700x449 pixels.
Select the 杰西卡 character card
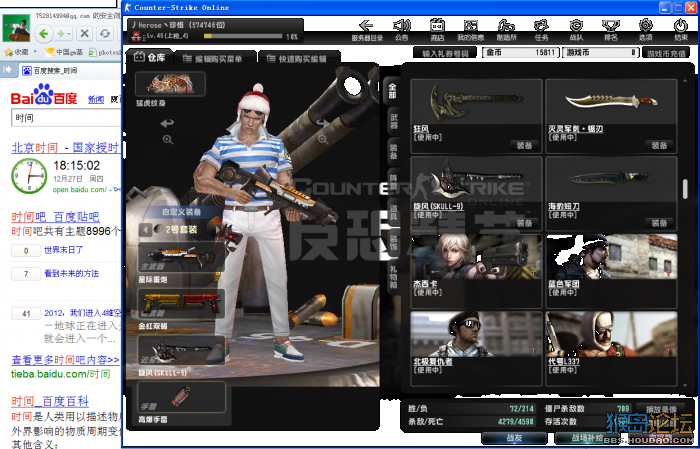pyautogui.click(x=476, y=271)
